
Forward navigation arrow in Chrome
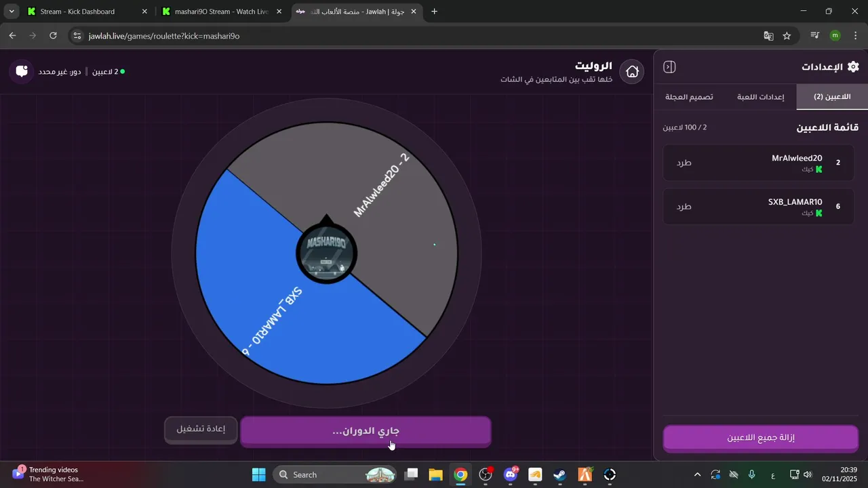coord(33,36)
